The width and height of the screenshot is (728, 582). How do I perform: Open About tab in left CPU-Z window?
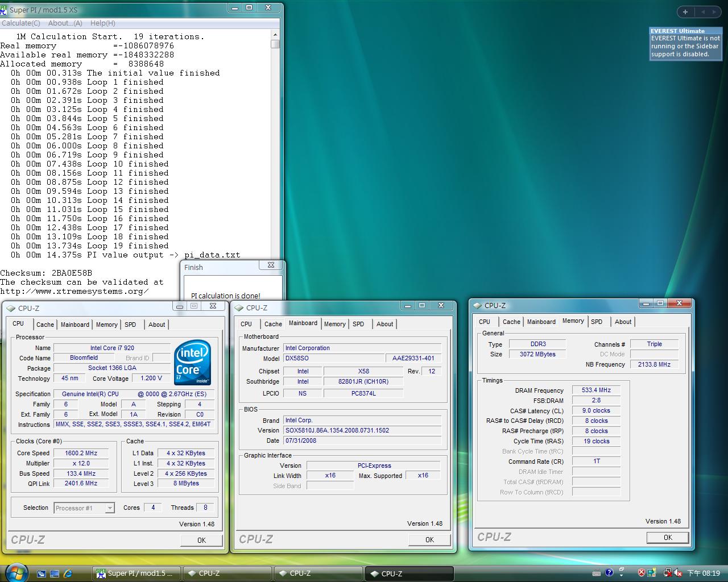pyautogui.click(x=157, y=325)
